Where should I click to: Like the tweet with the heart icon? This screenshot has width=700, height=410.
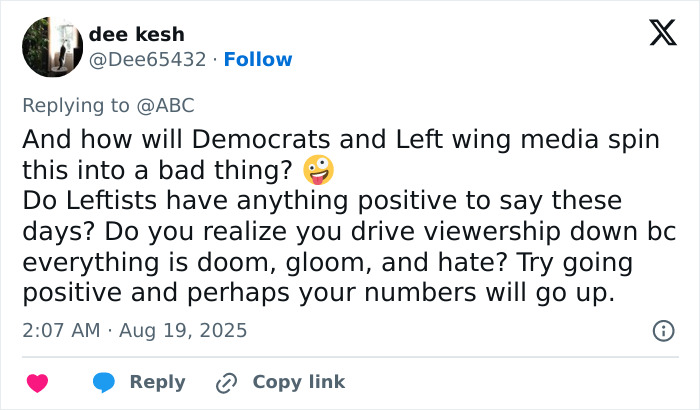click(38, 382)
